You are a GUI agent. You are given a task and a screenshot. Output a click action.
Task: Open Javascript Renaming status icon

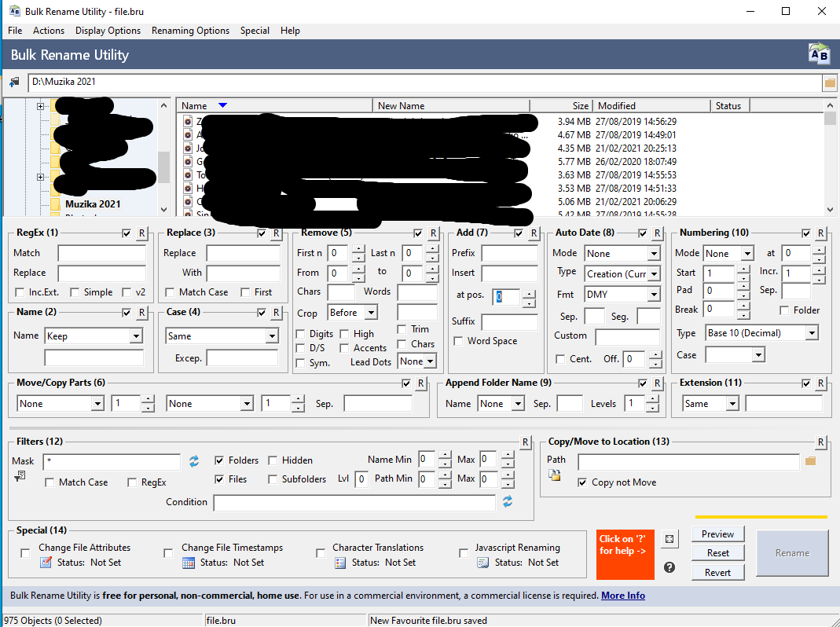(x=482, y=563)
